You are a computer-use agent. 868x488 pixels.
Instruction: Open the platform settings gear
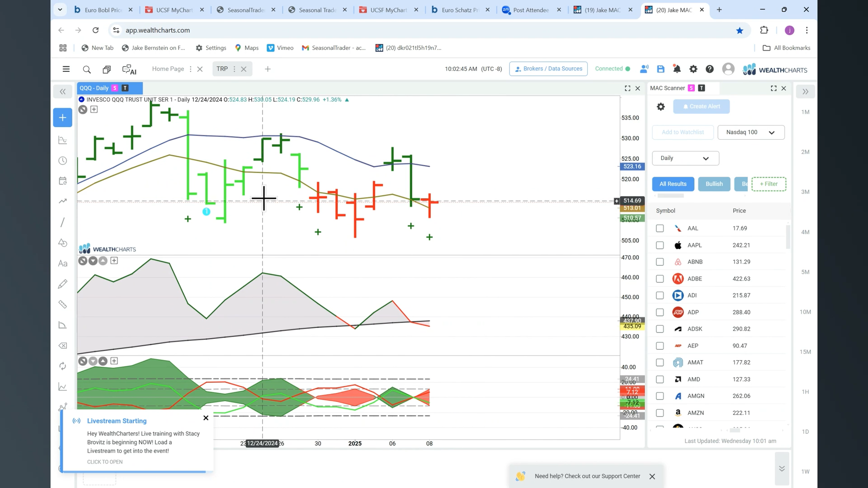pos(693,69)
